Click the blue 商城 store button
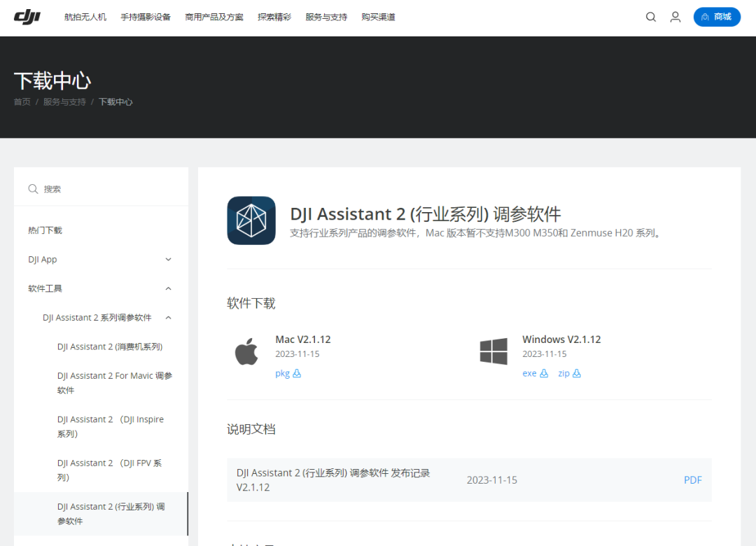 click(717, 17)
